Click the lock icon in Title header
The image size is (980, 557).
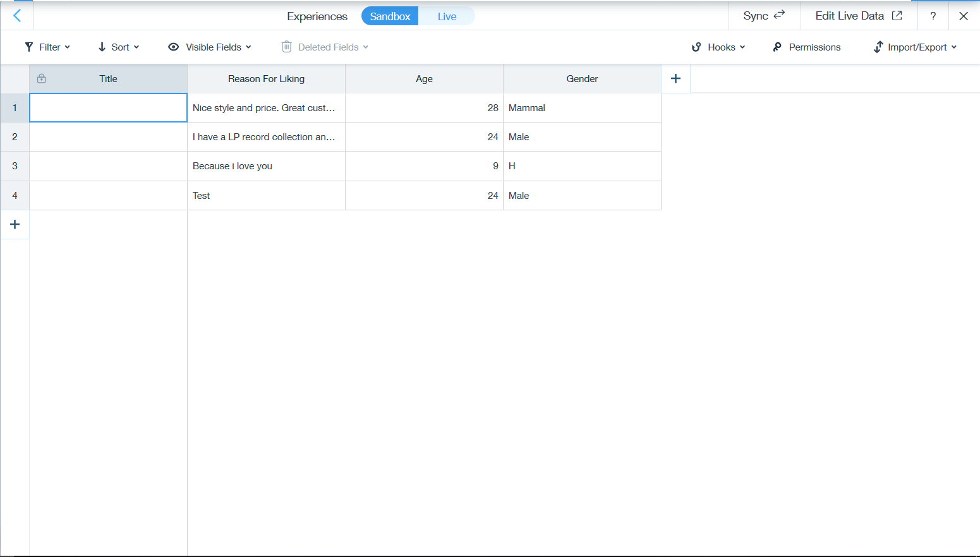[42, 79]
